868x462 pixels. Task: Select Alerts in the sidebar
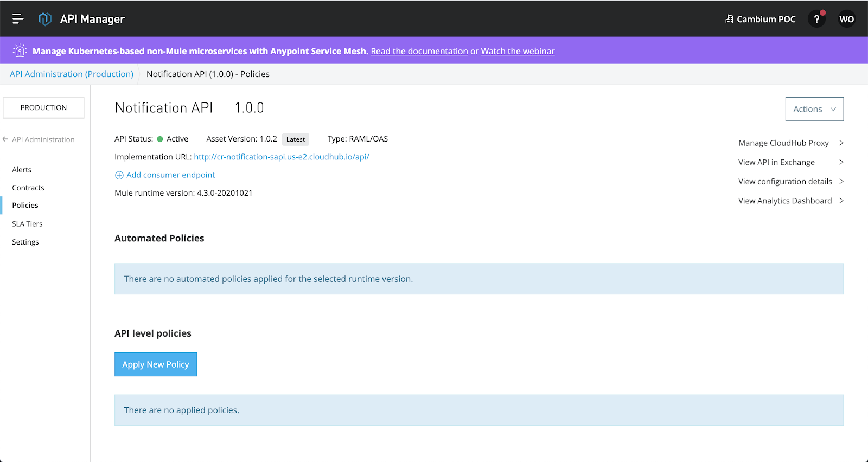pyautogui.click(x=22, y=170)
